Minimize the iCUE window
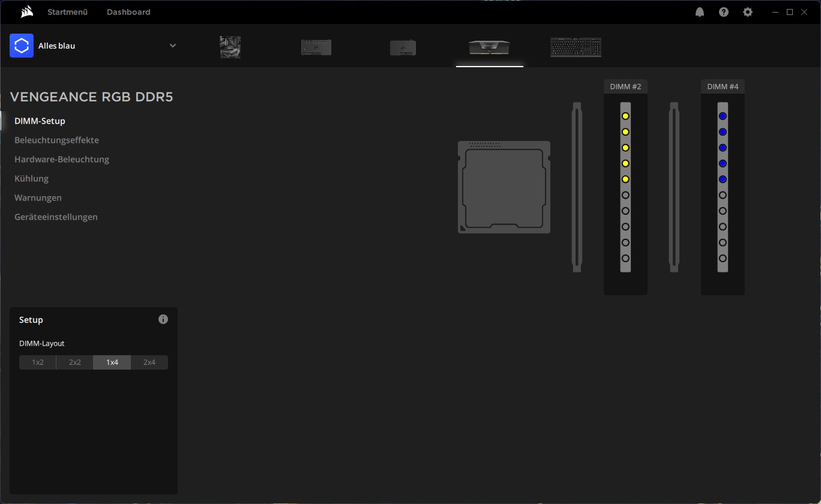 (x=776, y=12)
